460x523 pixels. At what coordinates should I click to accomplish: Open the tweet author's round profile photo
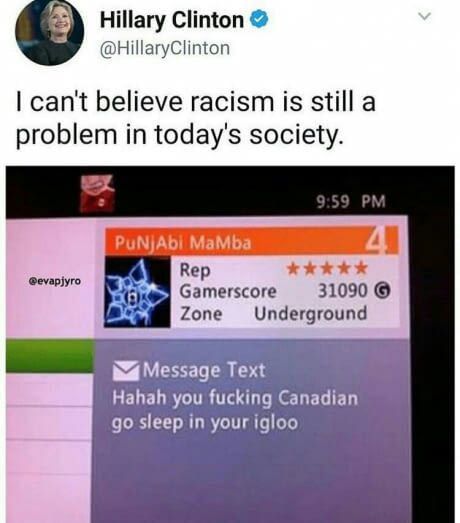click(x=49, y=32)
